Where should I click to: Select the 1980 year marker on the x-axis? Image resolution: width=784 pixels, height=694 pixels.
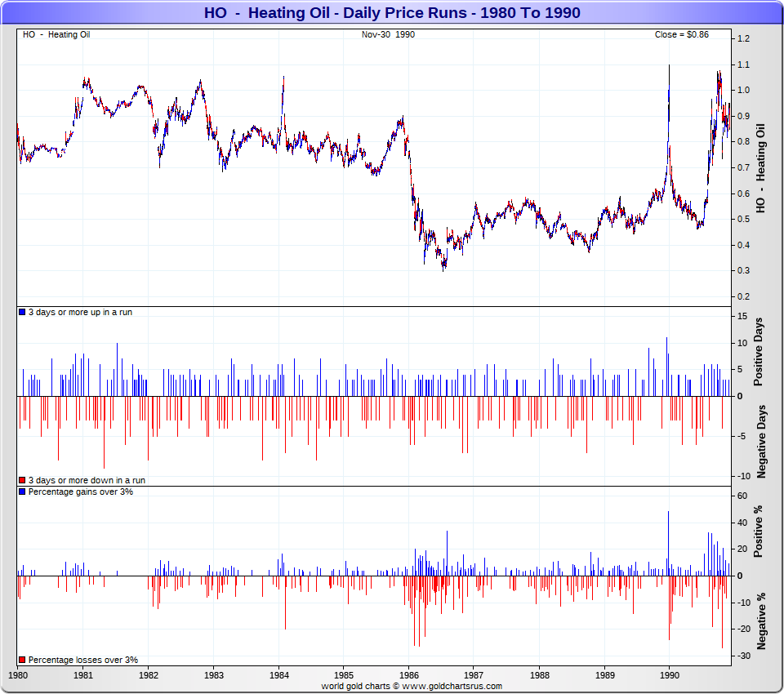(18, 676)
